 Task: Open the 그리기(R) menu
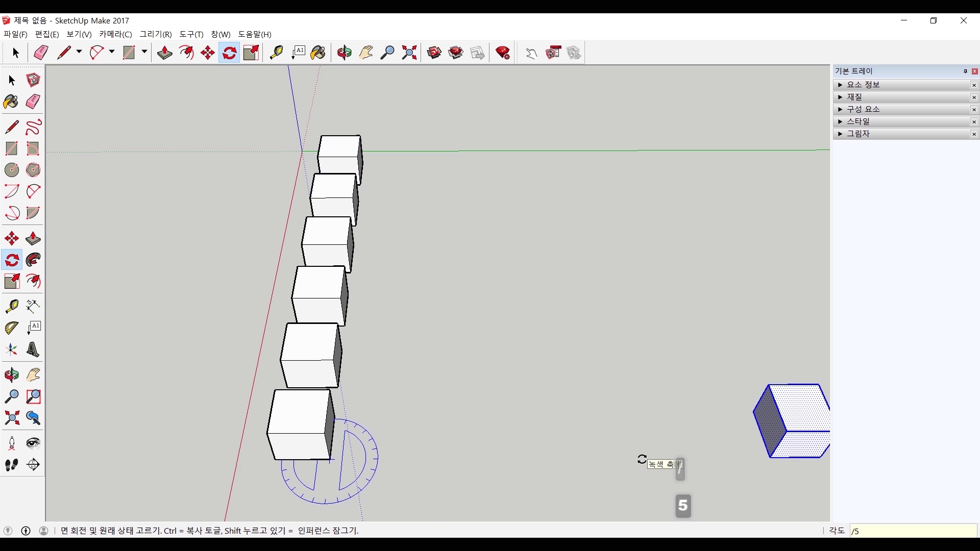[156, 34]
